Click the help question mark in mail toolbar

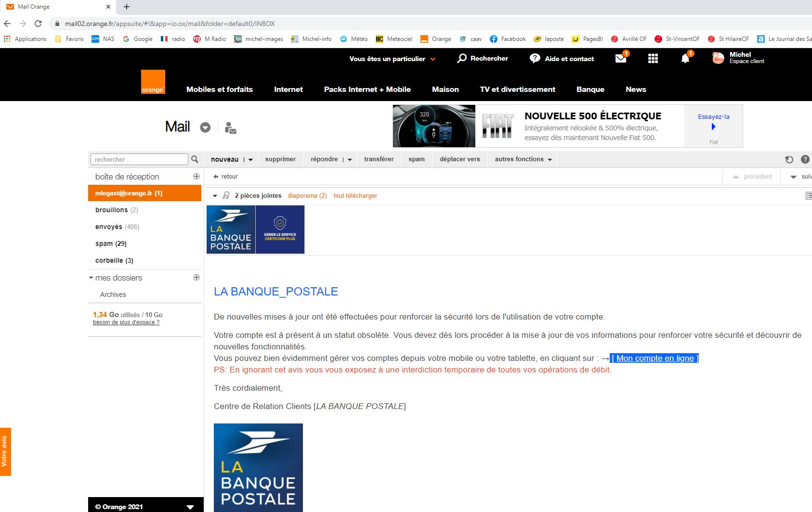pos(805,159)
